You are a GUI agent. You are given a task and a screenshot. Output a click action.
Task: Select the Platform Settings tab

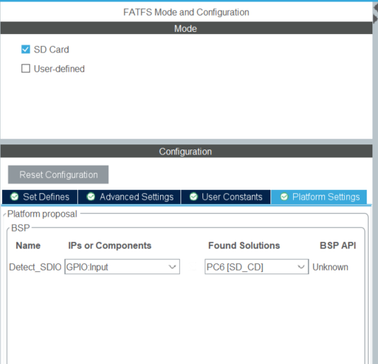tap(319, 197)
